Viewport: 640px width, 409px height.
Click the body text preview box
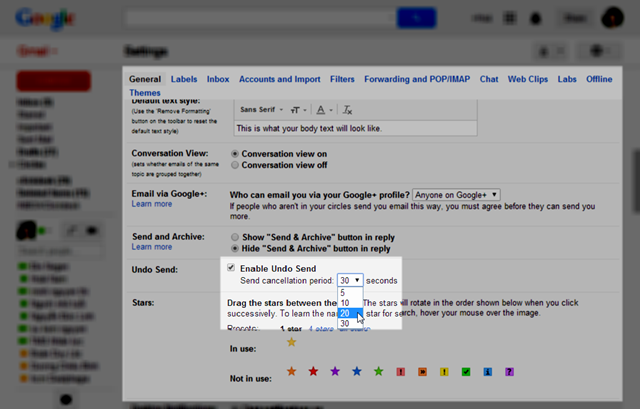[x=356, y=128]
